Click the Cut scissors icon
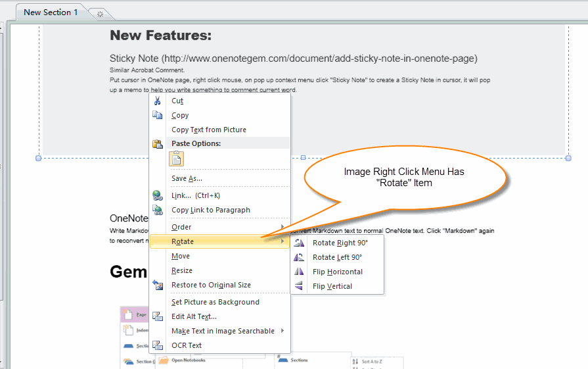The image size is (588, 369). click(158, 101)
